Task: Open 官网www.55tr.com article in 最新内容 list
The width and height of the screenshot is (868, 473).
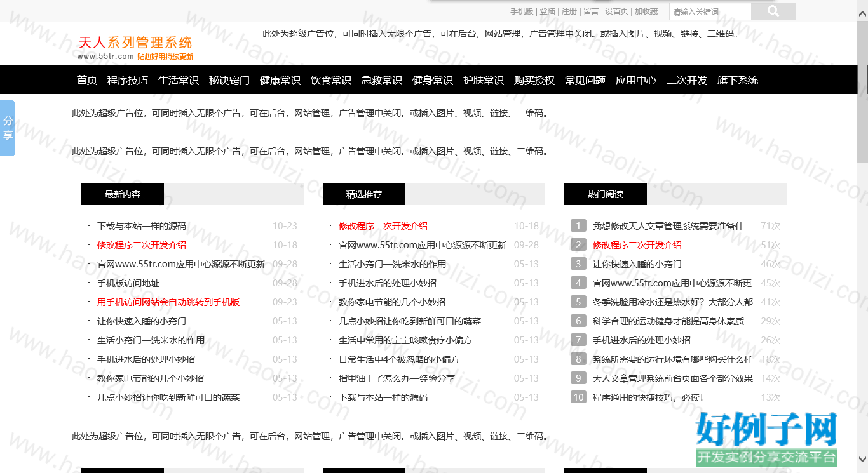Action: pyautogui.click(x=181, y=264)
